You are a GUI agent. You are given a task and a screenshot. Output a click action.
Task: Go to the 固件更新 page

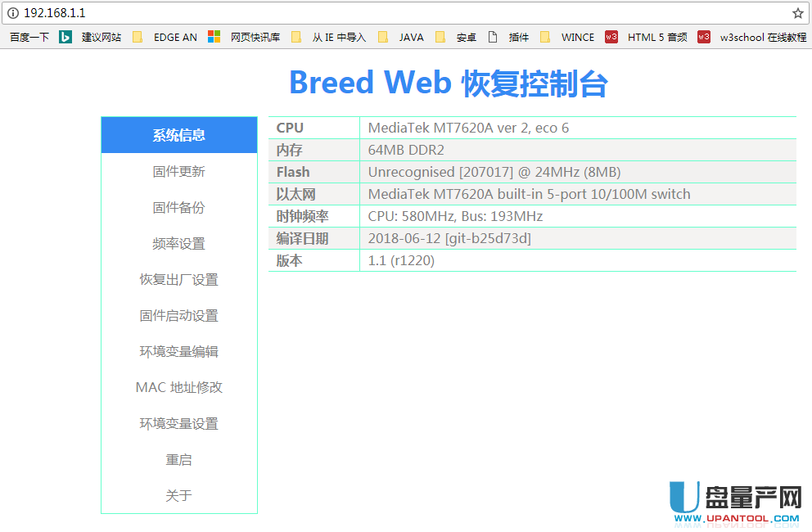point(178,172)
